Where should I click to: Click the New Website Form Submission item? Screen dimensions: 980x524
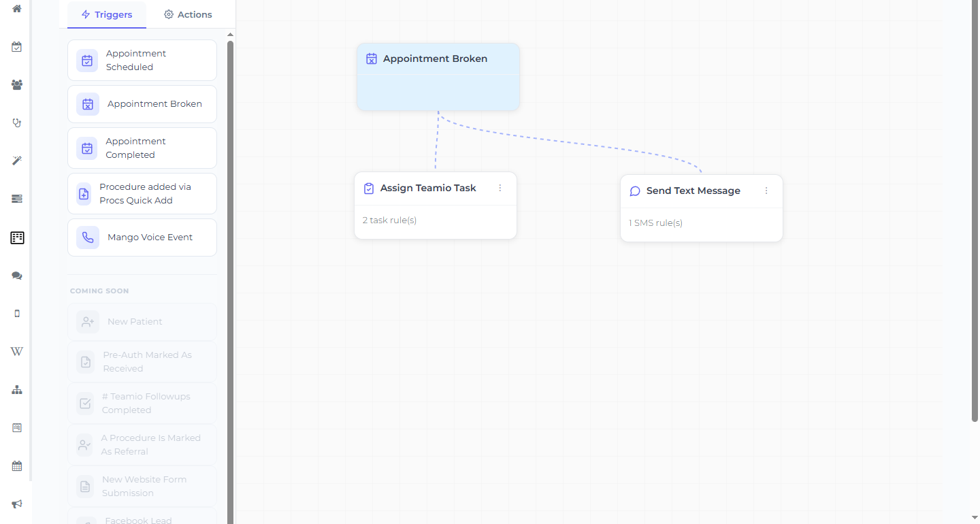coord(142,487)
